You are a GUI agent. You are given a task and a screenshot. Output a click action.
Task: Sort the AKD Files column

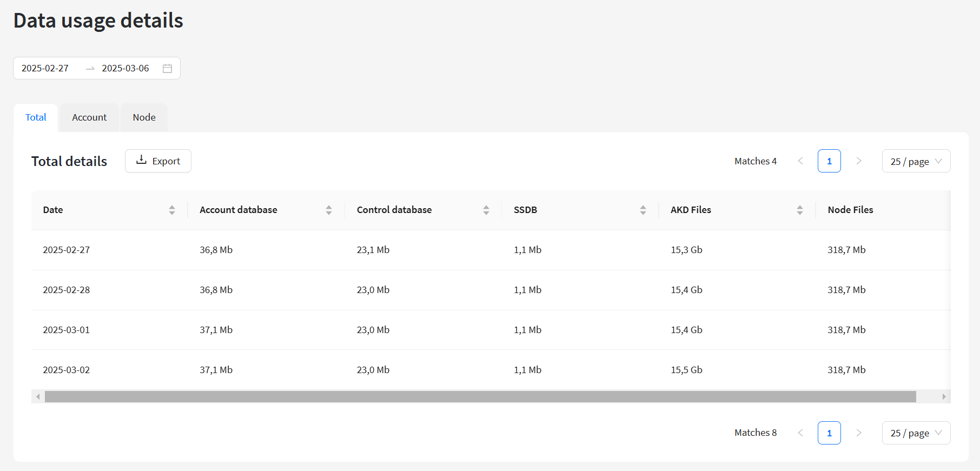point(800,210)
